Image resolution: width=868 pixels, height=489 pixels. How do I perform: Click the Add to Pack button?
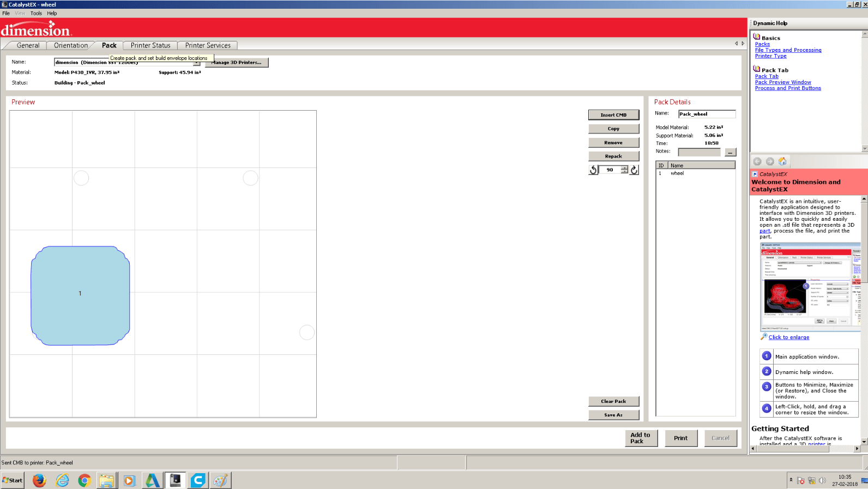click(641, 438)
